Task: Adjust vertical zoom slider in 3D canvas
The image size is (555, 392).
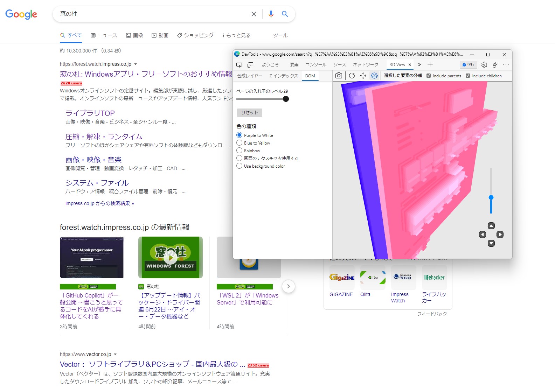Action: click(491, 197)
